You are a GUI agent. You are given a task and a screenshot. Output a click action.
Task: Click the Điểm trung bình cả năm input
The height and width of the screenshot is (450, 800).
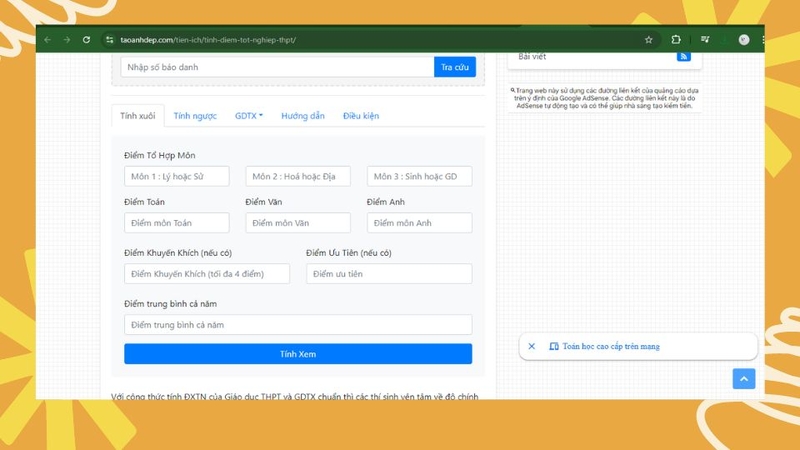point(298,325)
